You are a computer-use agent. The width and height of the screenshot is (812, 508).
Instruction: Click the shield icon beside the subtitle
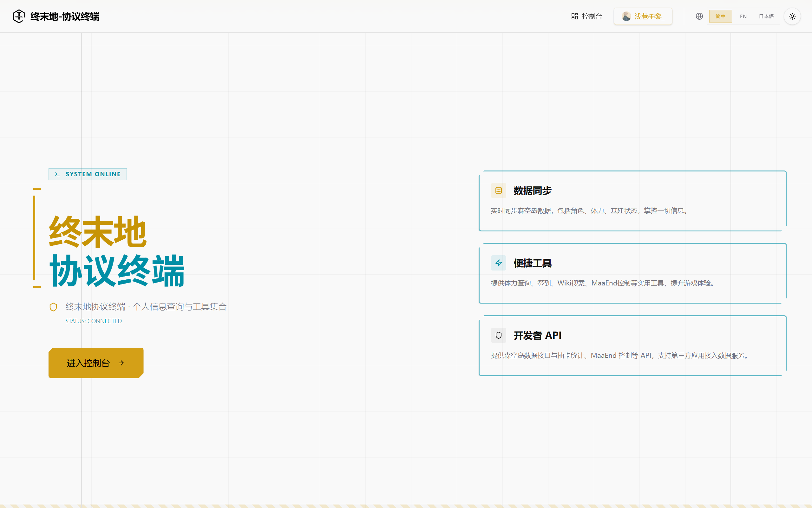pyautogui.click(x=53, y=307)
